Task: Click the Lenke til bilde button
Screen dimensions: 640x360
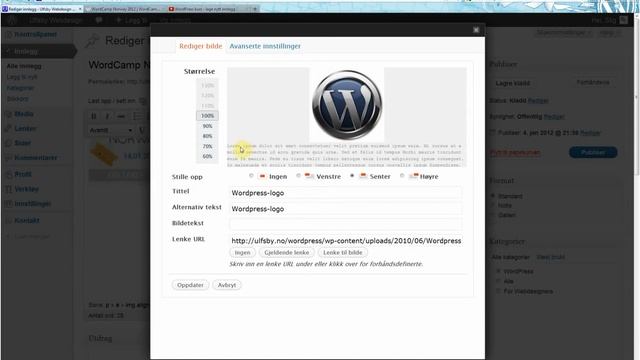Action: point(342,253)
